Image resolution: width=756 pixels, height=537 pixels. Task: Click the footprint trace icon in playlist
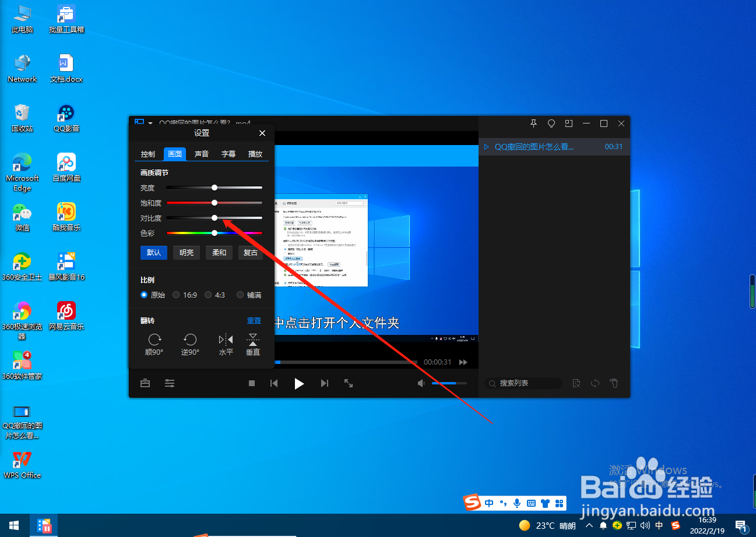[614, 383]
